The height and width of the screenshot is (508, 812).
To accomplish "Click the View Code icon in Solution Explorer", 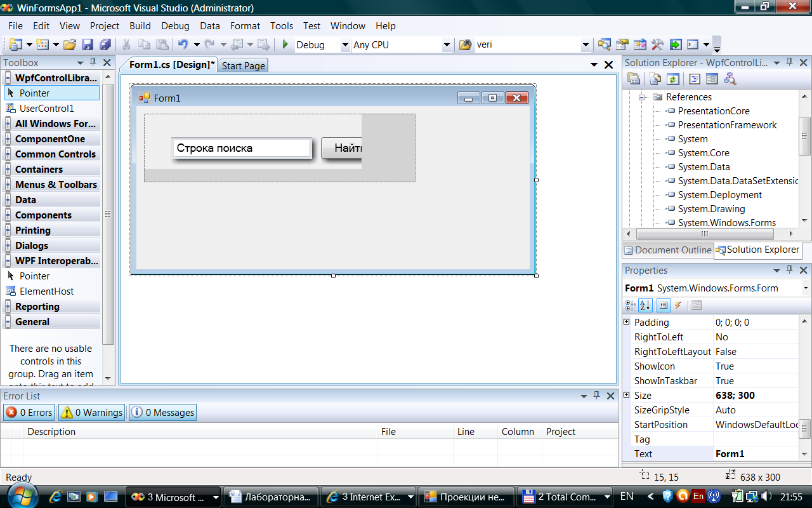I will 695,79.
